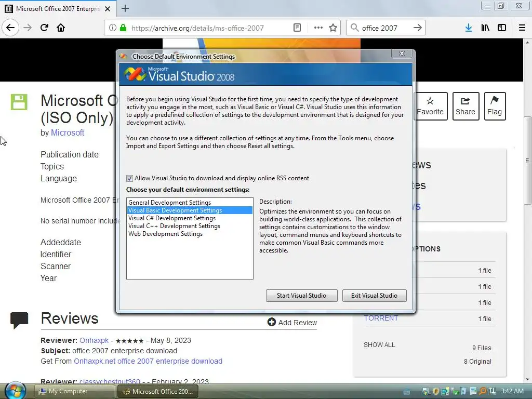
Task: Open reviewer Onhaxpk profile link
Action: (94, 340)
